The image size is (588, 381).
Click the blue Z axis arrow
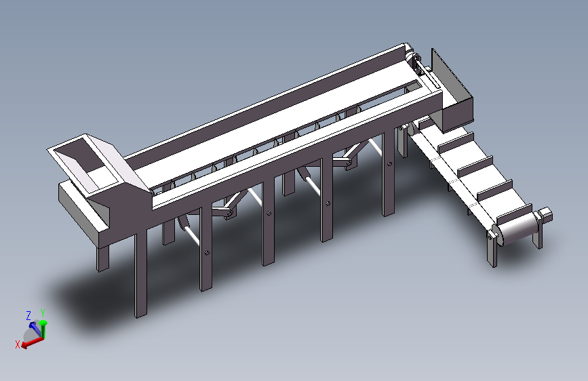click(x=35, y=329)
